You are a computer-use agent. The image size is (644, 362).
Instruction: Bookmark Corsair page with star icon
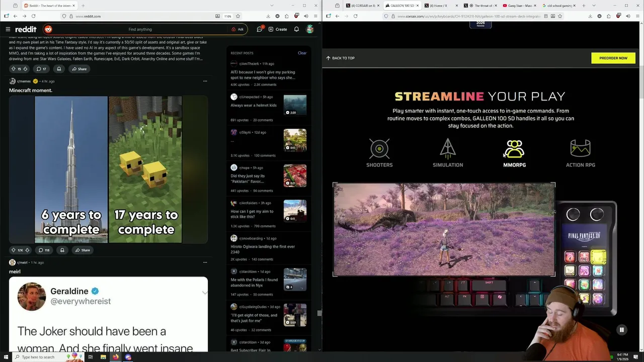tap(559, 16)
